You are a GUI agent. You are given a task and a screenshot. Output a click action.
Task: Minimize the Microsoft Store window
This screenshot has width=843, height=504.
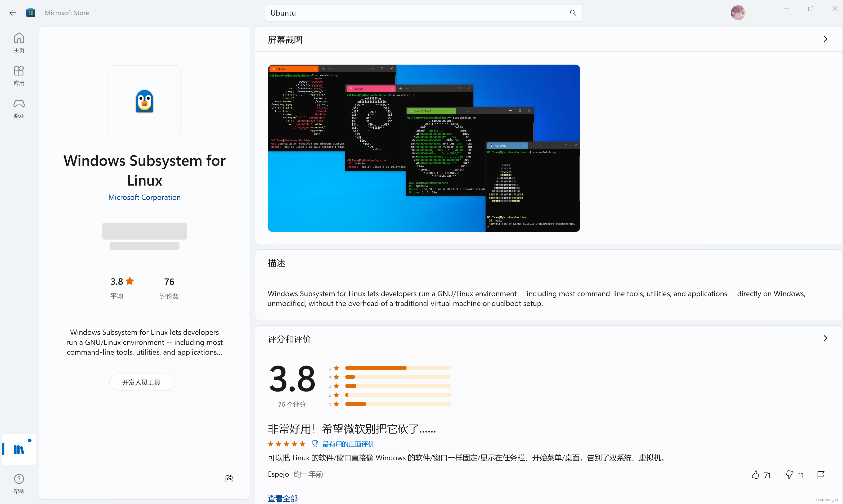[x=786, y=8]
